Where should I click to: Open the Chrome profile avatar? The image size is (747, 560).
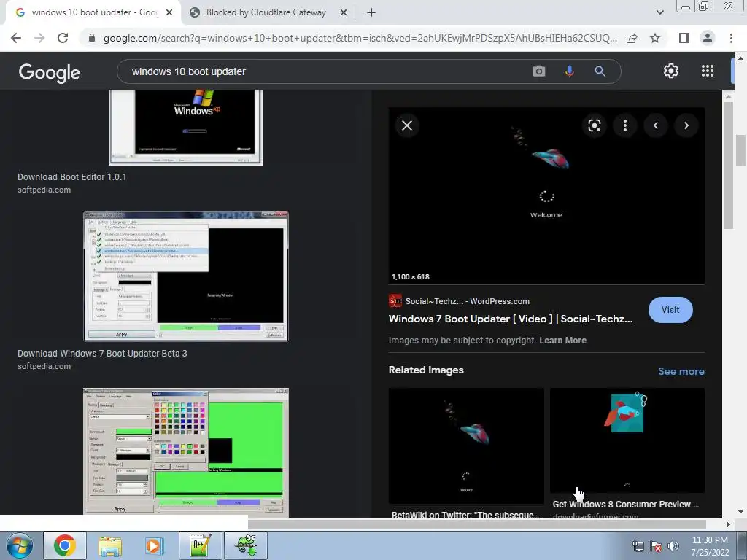pyautogui.click(x=708, y=38)
